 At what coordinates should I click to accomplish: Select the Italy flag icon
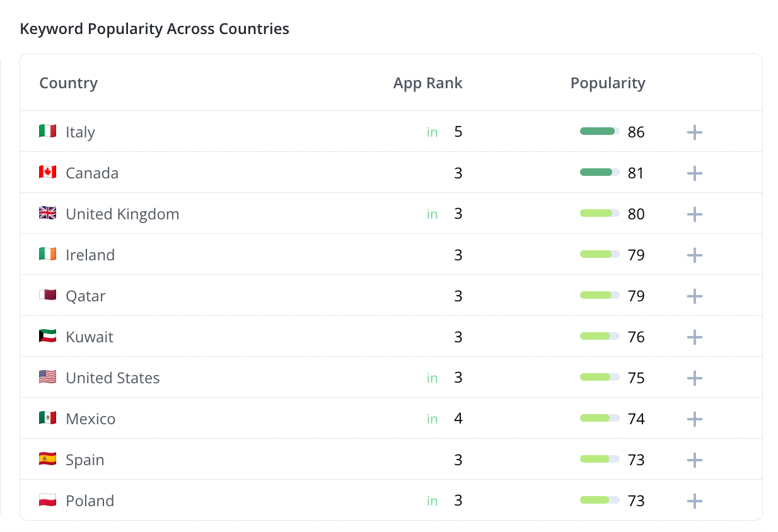(x=47, y=132)
